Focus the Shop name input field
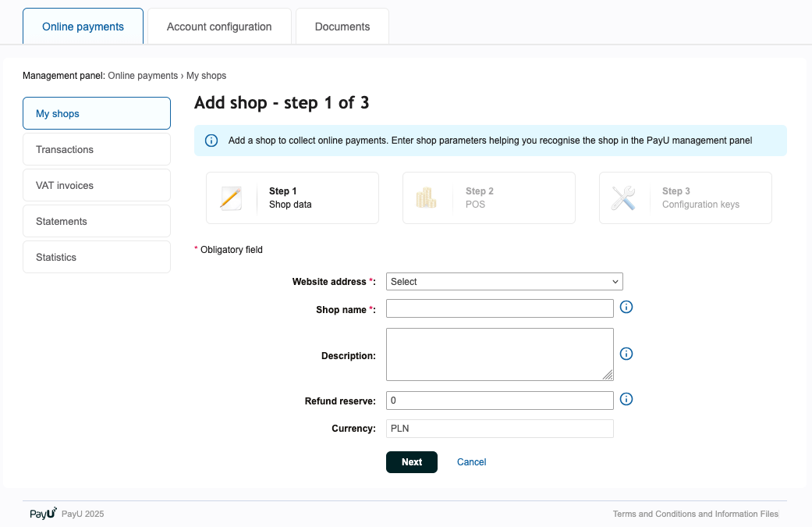 (499, 308)
